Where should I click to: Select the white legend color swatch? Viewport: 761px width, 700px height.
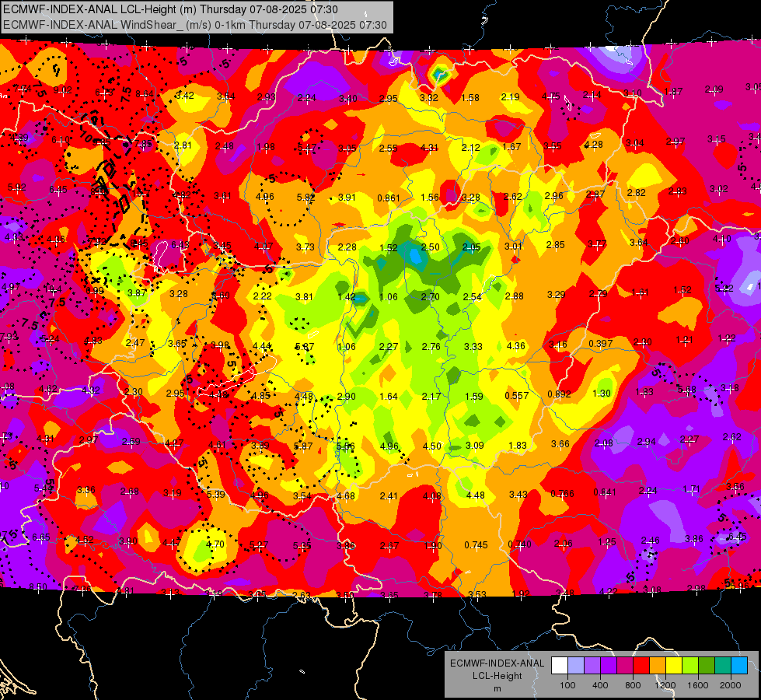pyautogui.click(x=560, y=666)
